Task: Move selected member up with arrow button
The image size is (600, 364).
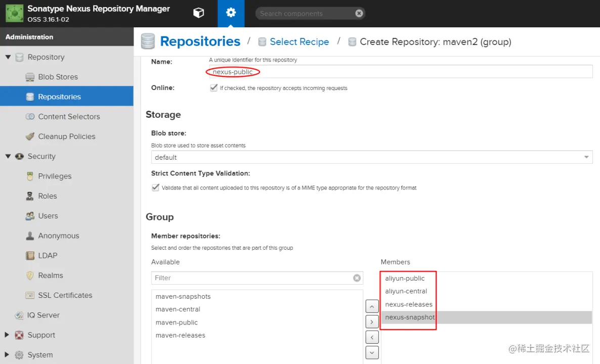Action: [372, 306]
